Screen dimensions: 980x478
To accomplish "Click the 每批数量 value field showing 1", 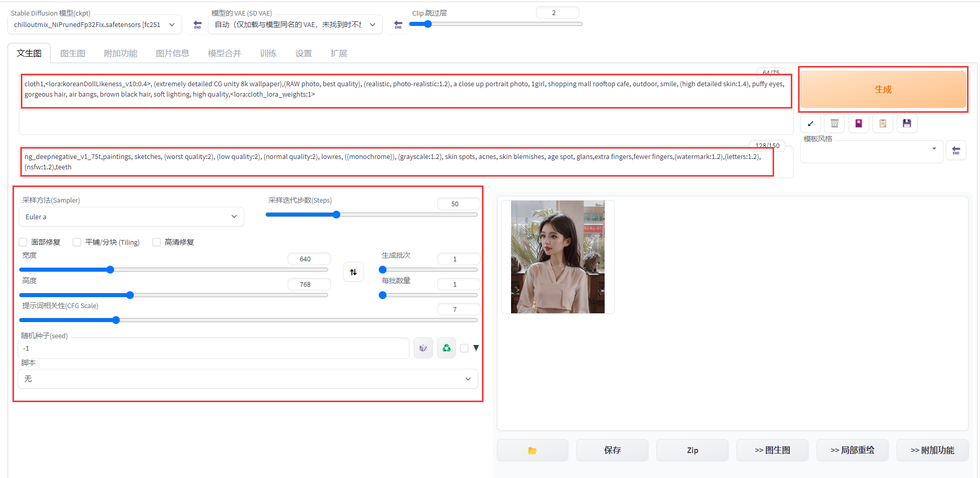I will [x=458, y=284].
